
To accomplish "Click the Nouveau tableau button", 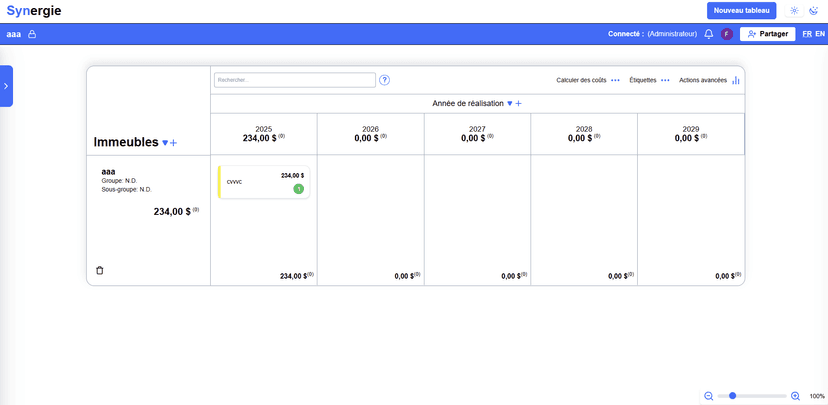I will 741,10.
